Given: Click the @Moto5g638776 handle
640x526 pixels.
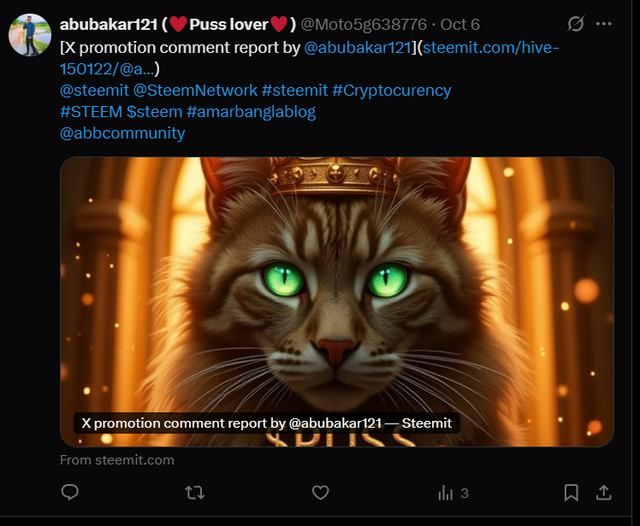Looking at the screenshot, I should (364, 23).
